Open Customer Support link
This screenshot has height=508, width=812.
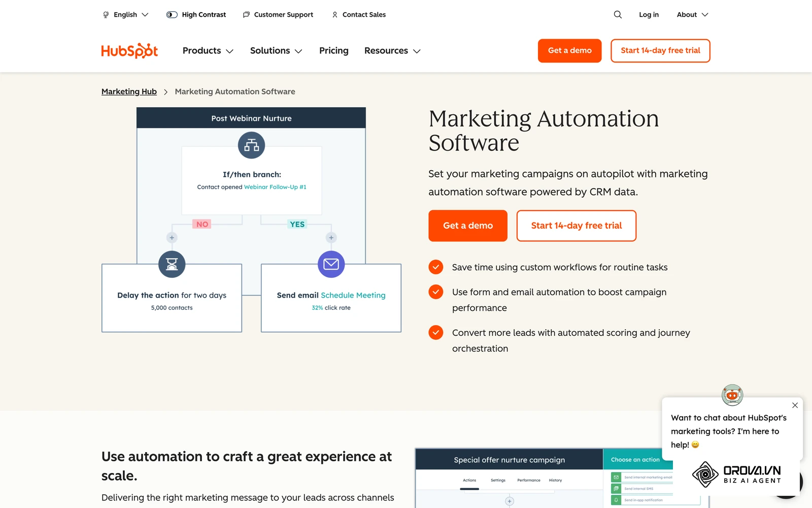point(278,15)
